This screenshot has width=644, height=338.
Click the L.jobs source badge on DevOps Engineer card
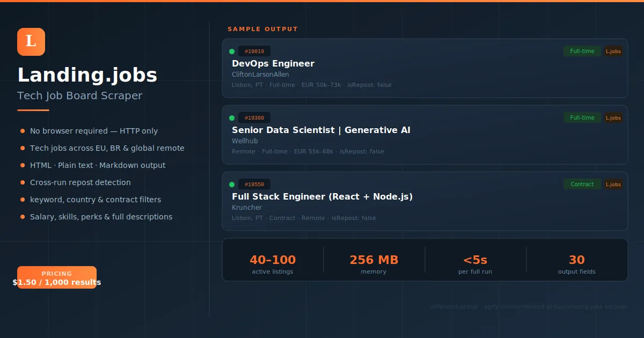(613, 51)
